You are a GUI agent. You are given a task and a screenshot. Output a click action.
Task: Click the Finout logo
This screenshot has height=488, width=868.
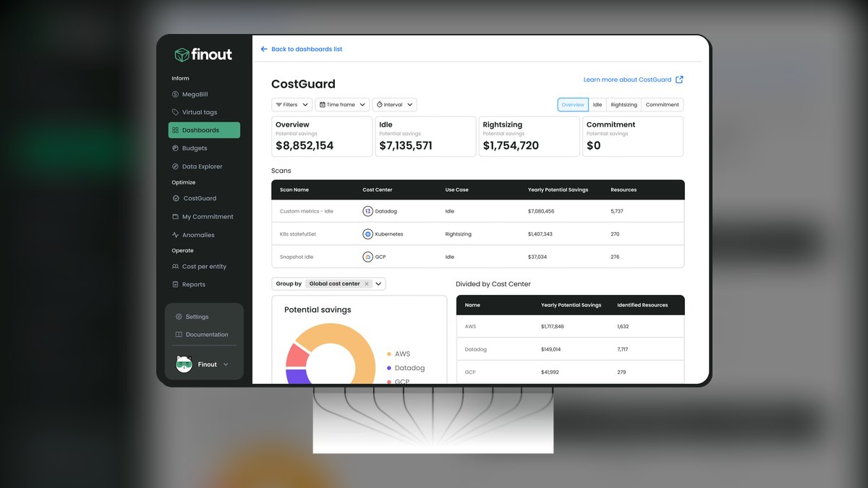tap(203, 55)
